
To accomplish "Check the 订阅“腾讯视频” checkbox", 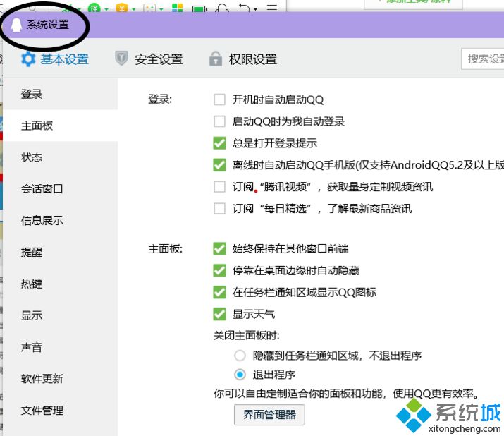I will 219,187.
